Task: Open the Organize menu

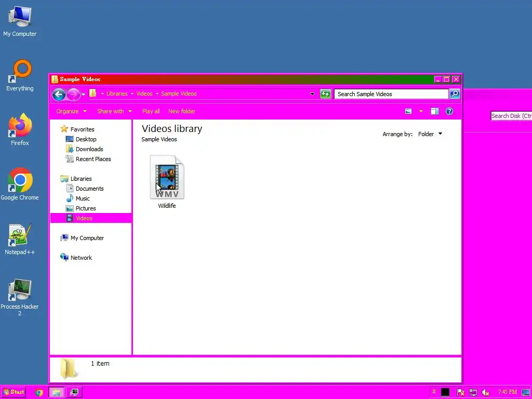Action: 71,111
